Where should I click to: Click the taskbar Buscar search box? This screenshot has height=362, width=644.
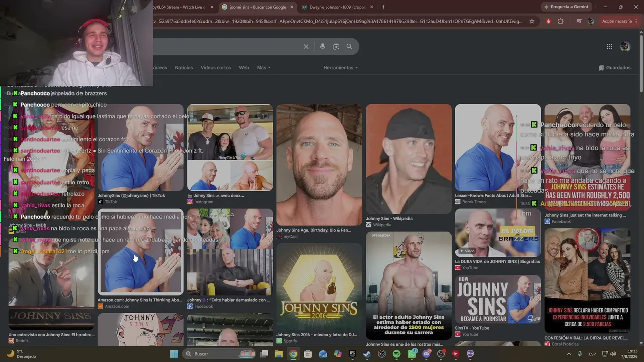(x=218, y=354)
